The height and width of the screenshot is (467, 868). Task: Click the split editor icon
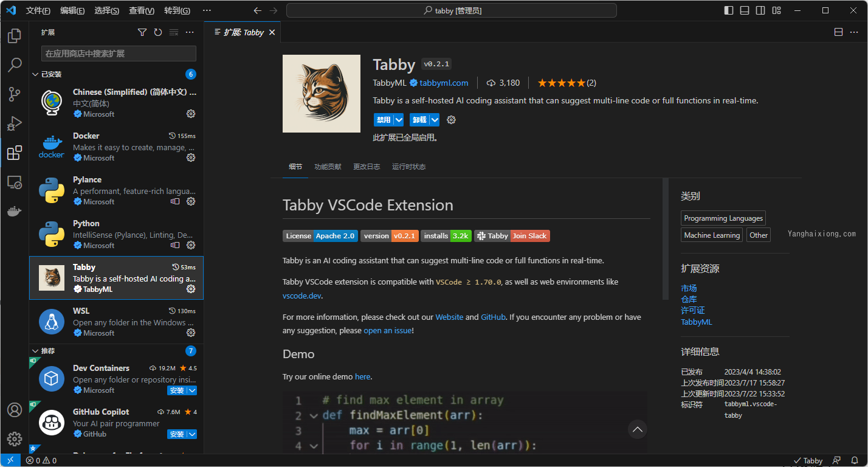coord(838,32)
